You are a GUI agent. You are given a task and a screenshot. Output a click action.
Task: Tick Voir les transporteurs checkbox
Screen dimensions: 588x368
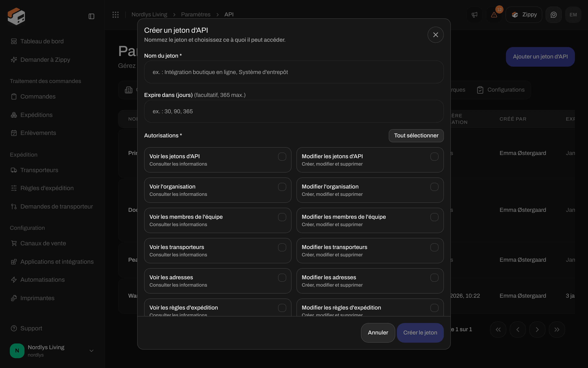click(x=282, y=247)
